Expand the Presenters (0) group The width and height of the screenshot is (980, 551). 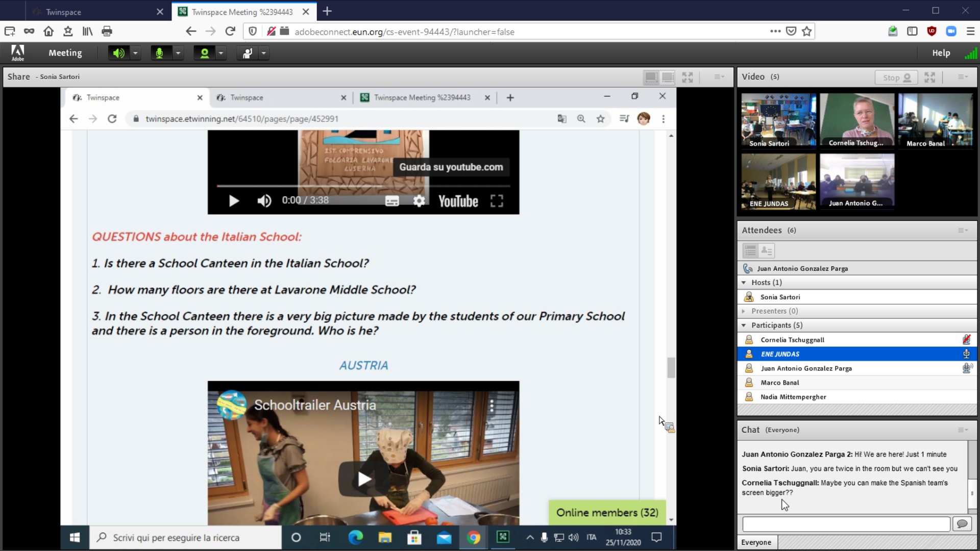pyautogui.click(x=744, y=311)
